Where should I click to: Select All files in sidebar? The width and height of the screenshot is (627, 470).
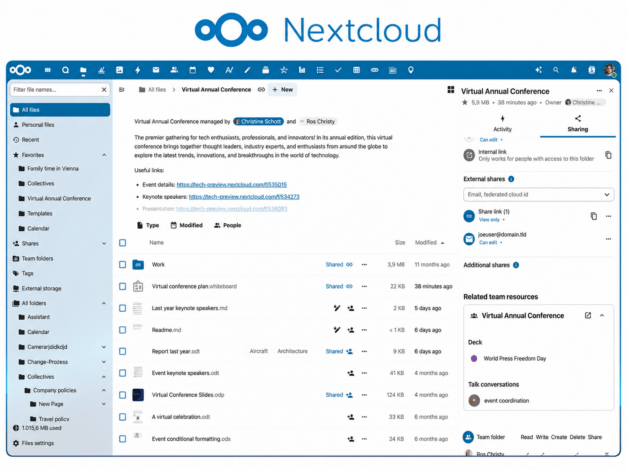[x=60, y=110]
